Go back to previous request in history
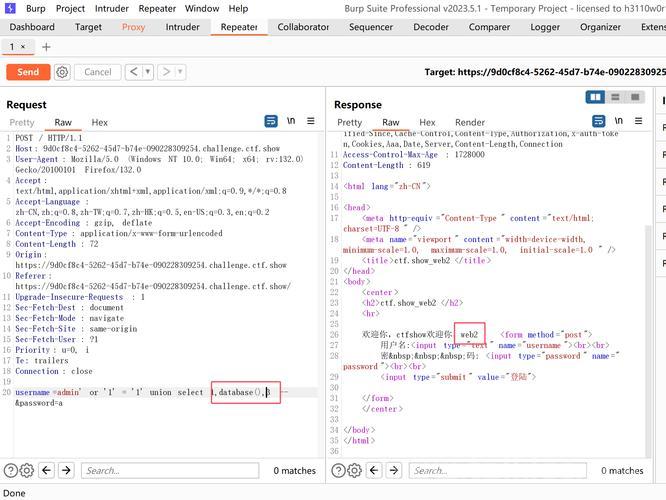 [x=133, y=72]
